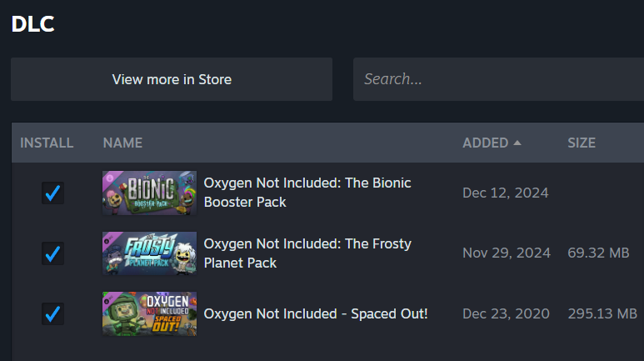Open the Frosty Planet Pack thumbnail image
The width and height of the screenshot is (644, 361).
(x=149, y=253)
